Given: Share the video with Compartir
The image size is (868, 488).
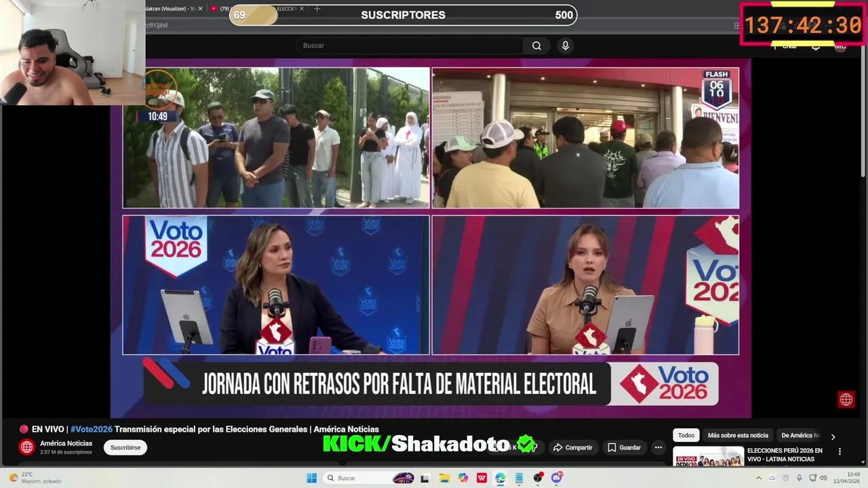Looking at the screenshot, I should pyautogui.click(x=572, y=447).
